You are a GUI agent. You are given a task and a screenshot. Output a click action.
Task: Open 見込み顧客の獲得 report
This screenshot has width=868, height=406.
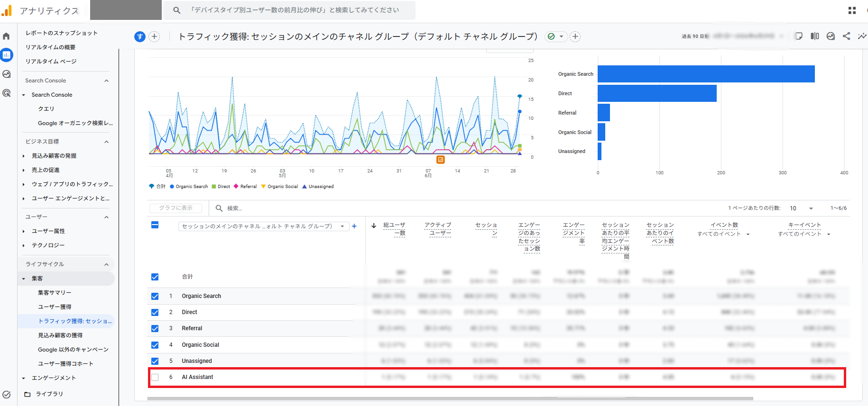click(60, 335)
